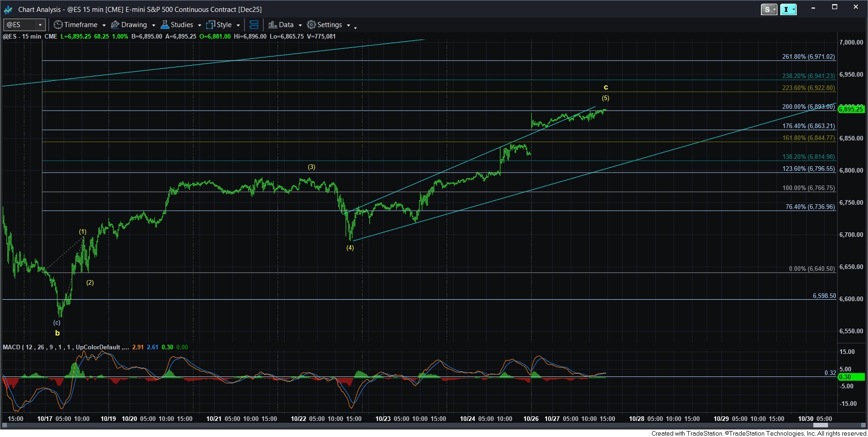The width and height of the screenshot is (868, 437).
Task: Open the Drawing menu
Action: click(134, 25)
